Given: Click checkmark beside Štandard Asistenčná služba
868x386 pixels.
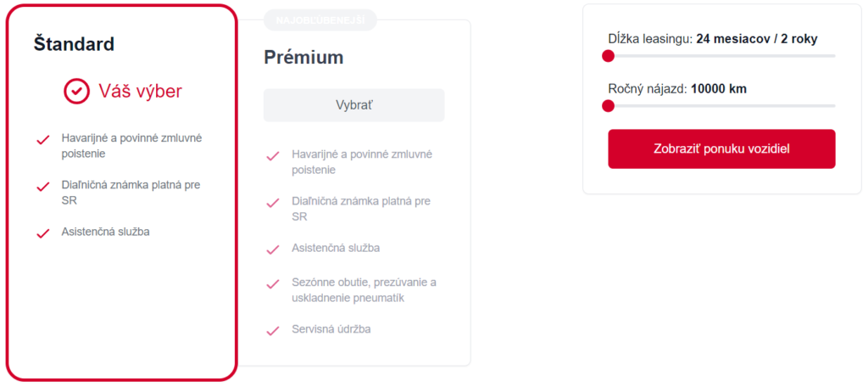Looking at the screenshot, I should tap(42, 233).
